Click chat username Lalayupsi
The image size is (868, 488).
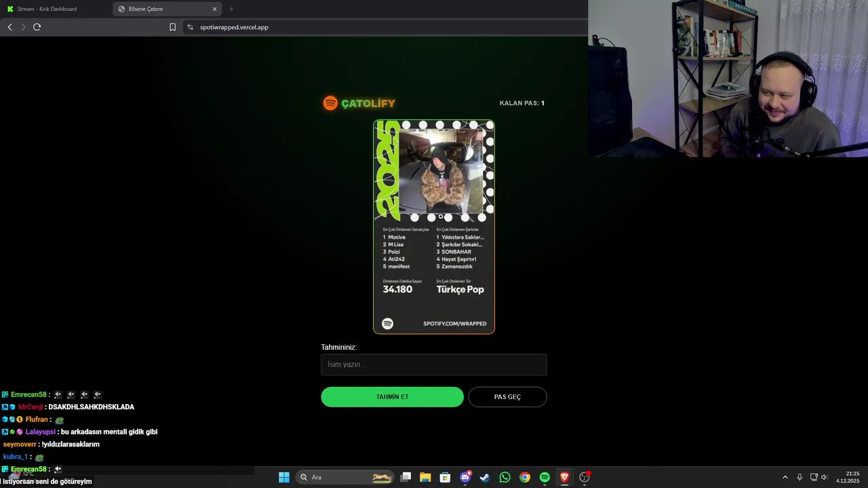[41, 432]
